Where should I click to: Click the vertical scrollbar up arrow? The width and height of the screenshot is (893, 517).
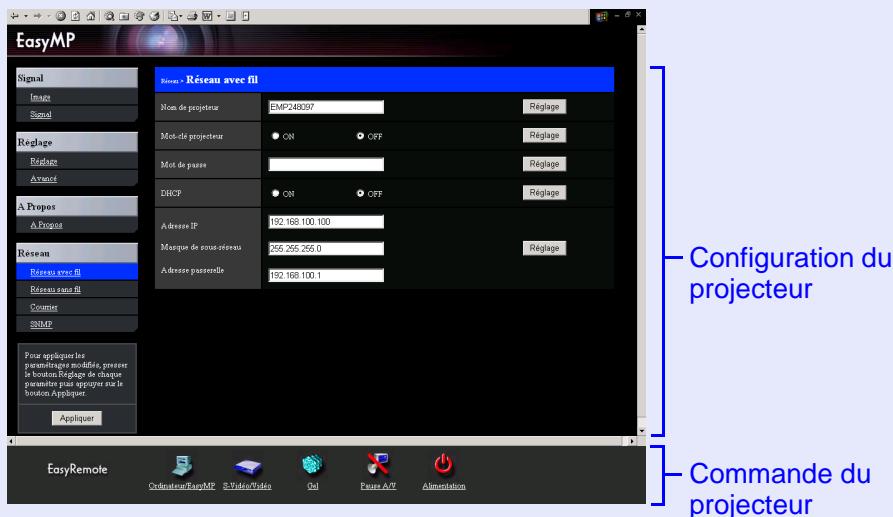(641, 29)
